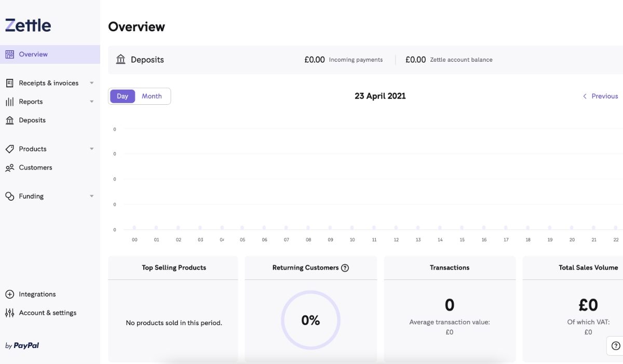Click the Average transaction value label
623x364 pixels.
(450, 322)
